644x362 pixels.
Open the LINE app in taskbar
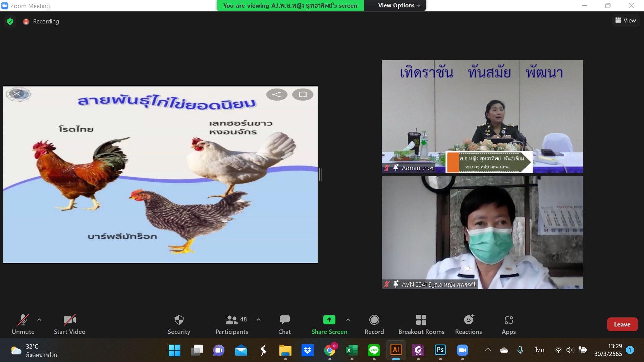point(374,350)
